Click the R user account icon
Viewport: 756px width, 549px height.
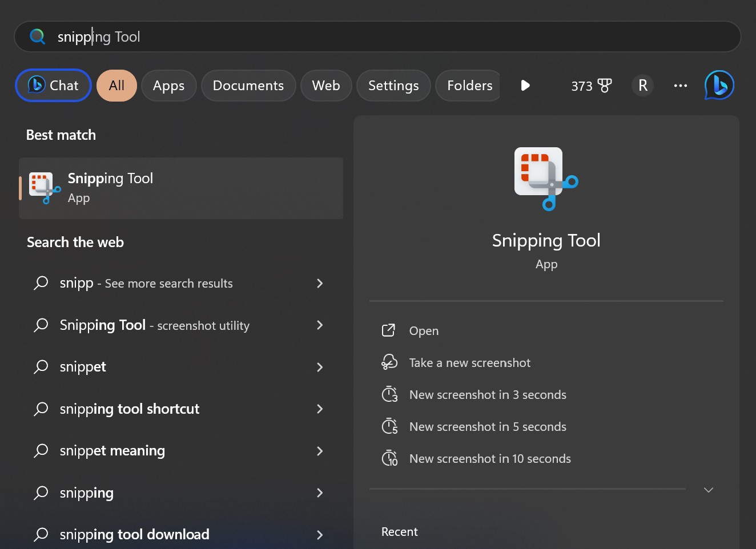coord(643,85)
